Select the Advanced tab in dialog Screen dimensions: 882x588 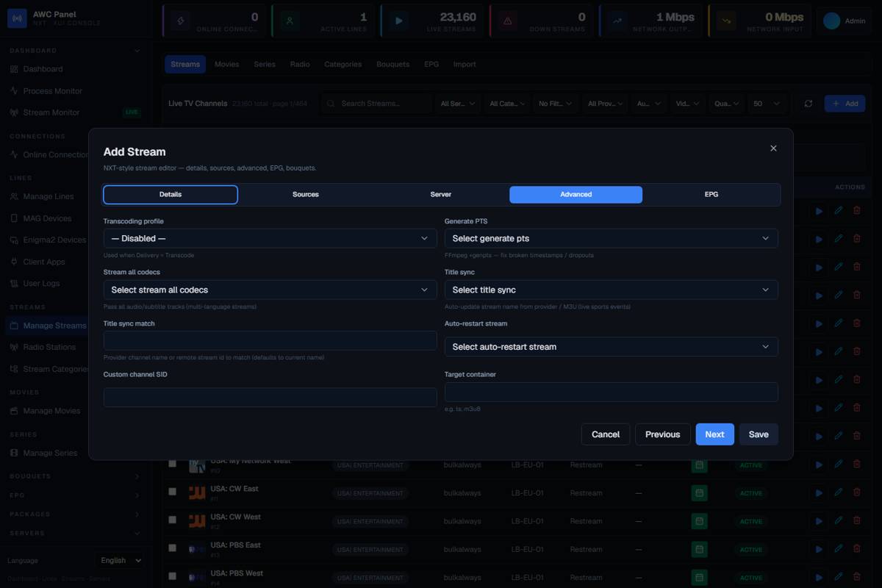[x=576, y=194]
